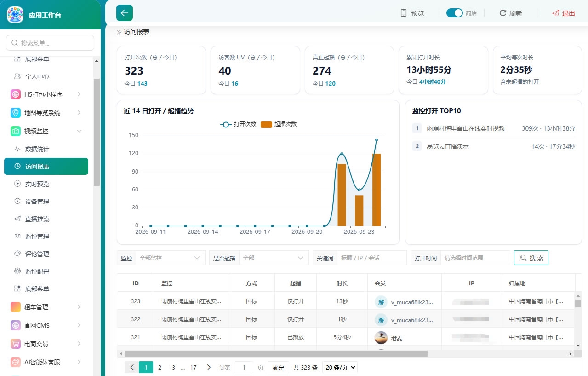Go to previous page arrow
588x376 pixels.
pyautogui.click(x=132, y=367)
